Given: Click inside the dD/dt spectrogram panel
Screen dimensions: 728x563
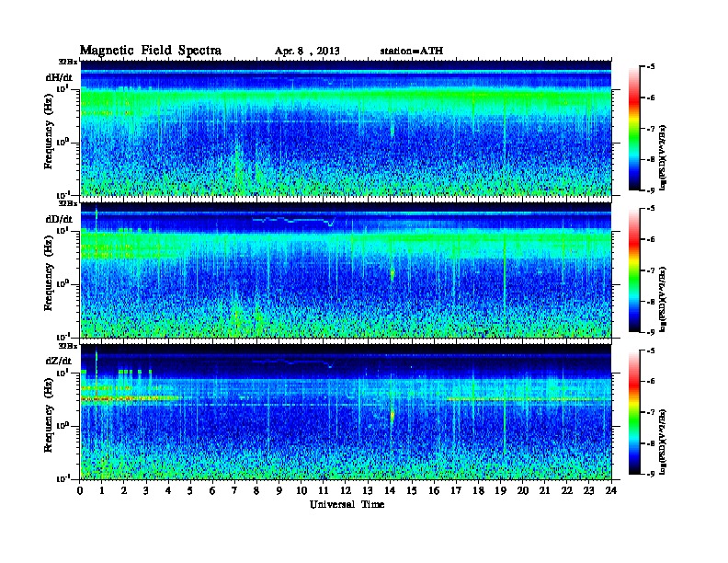Looking at the screenshot, I should click(x=346, y=270).
